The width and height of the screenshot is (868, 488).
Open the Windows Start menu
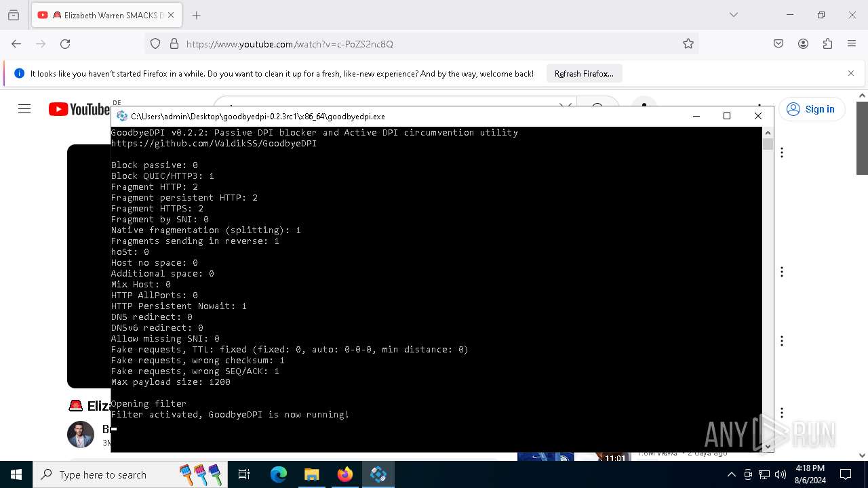pyautogui.click(x=16, y=474)
